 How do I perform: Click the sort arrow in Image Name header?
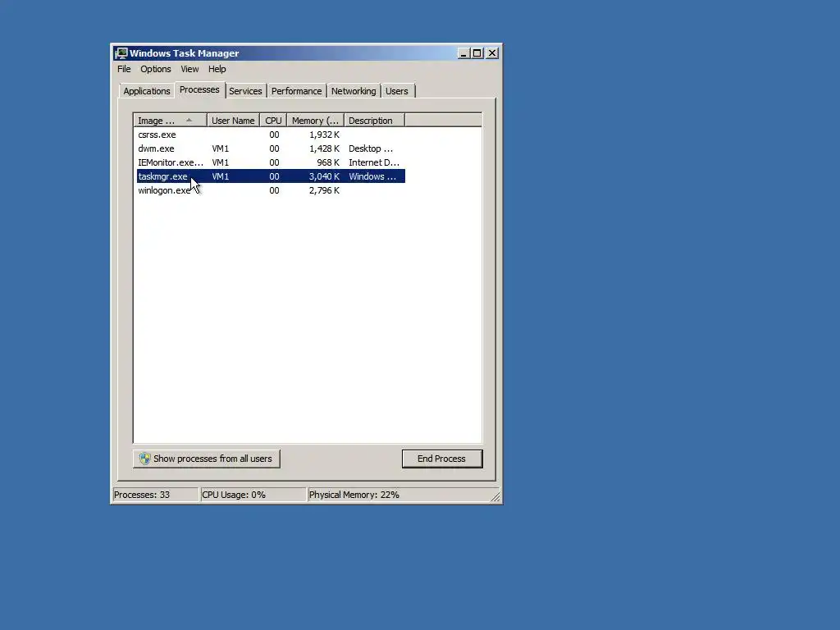tap(189, 120)
